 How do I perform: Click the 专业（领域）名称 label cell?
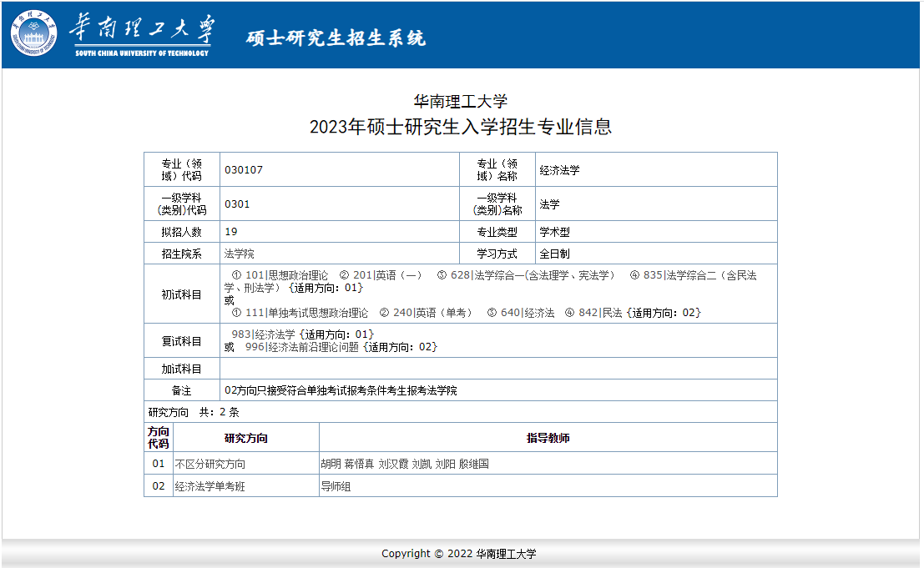pos(497,170)
